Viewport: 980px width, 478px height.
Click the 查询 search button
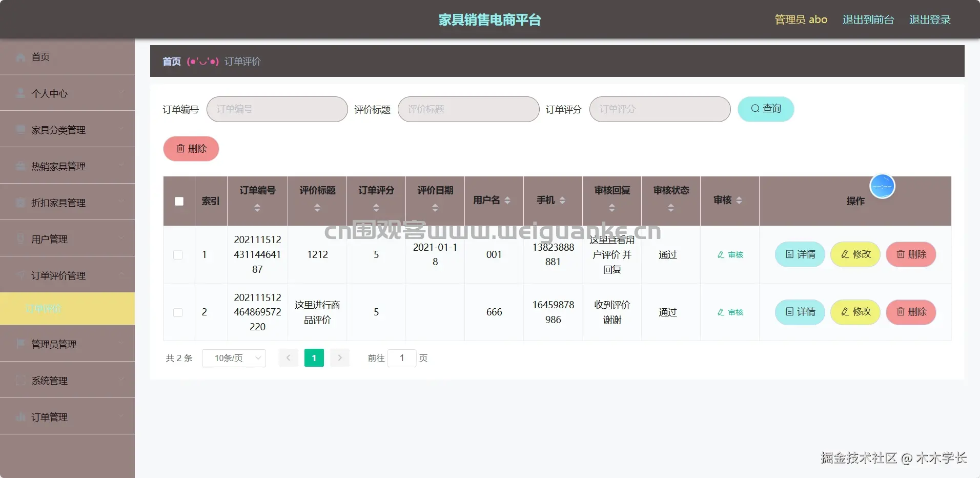tap(766, 109)
